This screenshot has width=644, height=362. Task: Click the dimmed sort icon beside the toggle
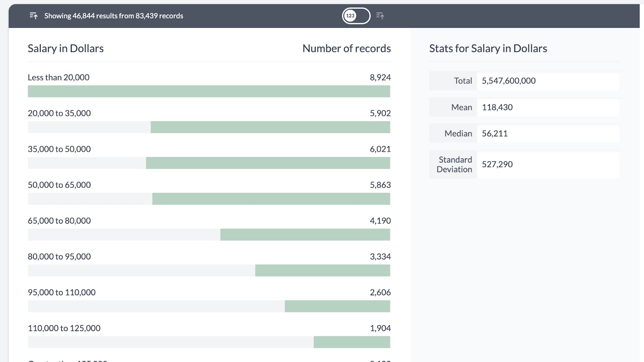[x=380, y=16]
